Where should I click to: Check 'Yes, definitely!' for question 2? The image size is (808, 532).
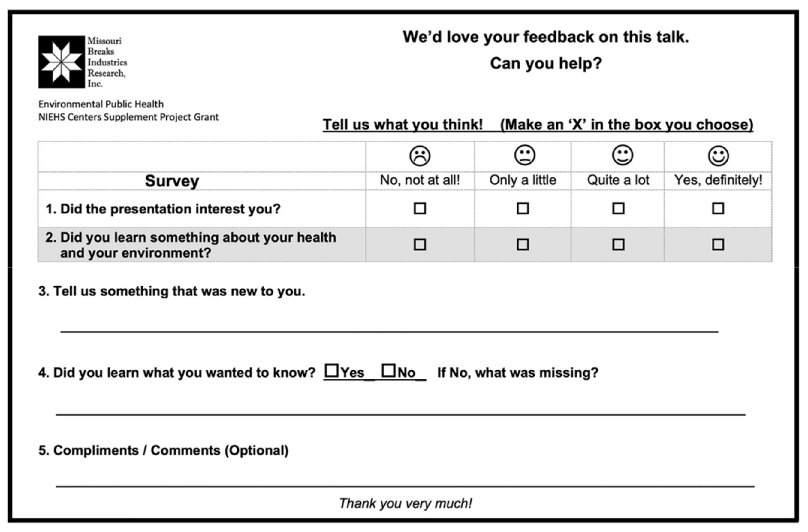pos(718,244)
